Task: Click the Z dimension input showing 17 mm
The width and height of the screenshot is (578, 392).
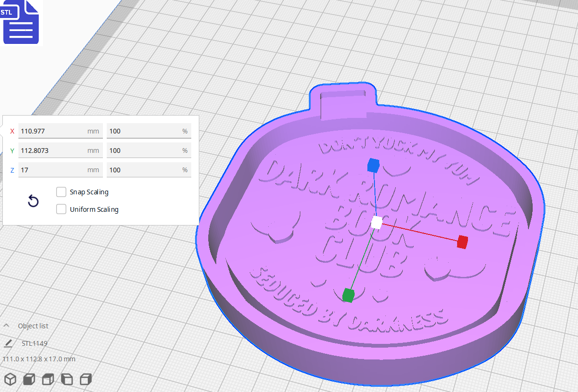Action: click(60, 170)
